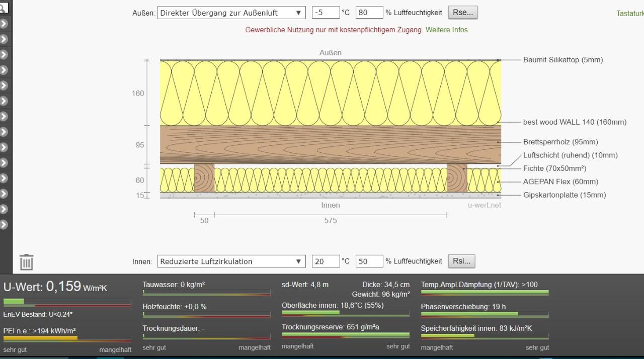The height and width of the screenshot is (359, 644).
Task: Open the Innen air circulation dropdown
Action: tap(231, 261)
